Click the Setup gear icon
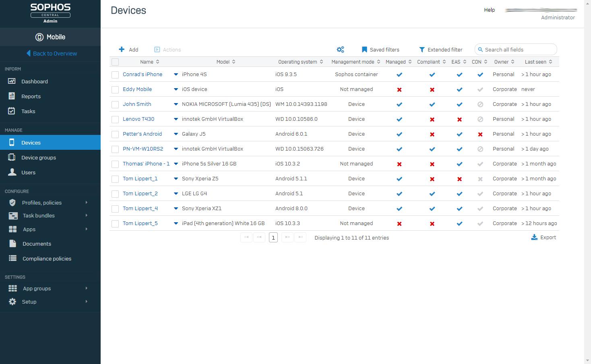This screenshot has width=591, height=364. (12, 302)
